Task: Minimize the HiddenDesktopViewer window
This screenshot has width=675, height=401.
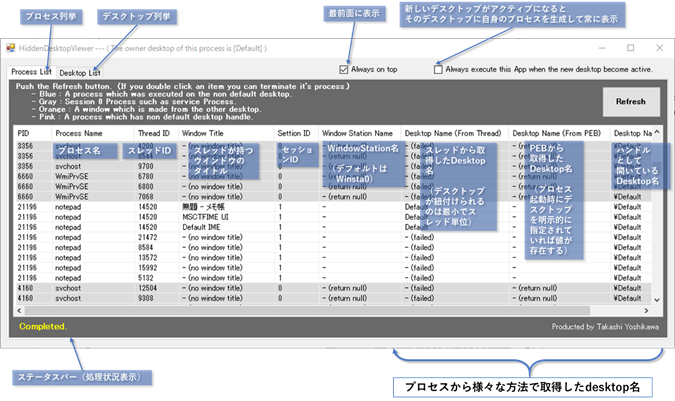Action: (x=601, y=47)
